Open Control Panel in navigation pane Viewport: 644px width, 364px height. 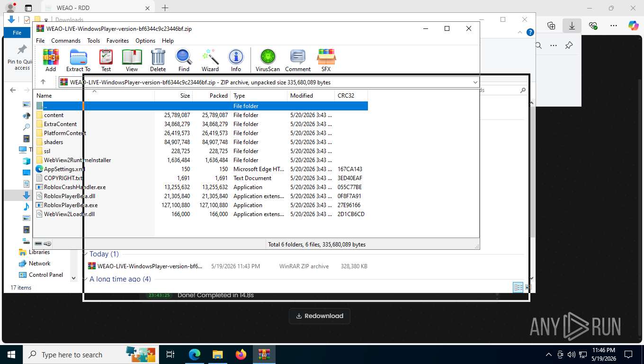point(41,275)
